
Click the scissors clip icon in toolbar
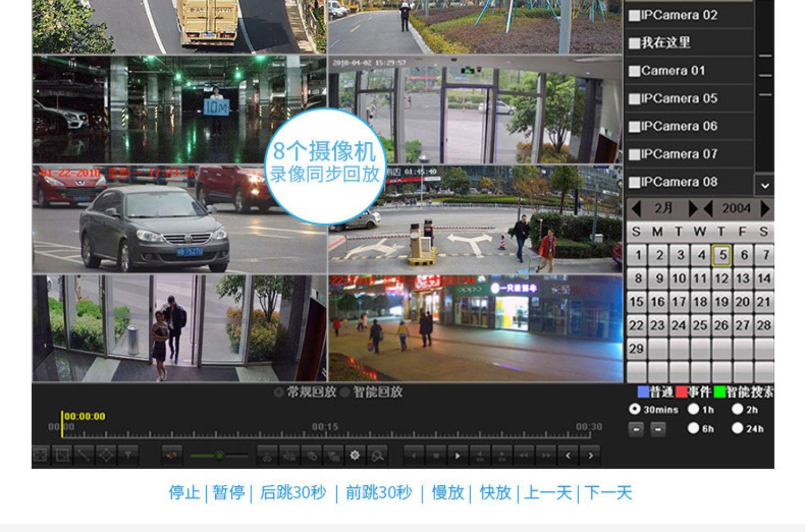[x=267, y=455]
